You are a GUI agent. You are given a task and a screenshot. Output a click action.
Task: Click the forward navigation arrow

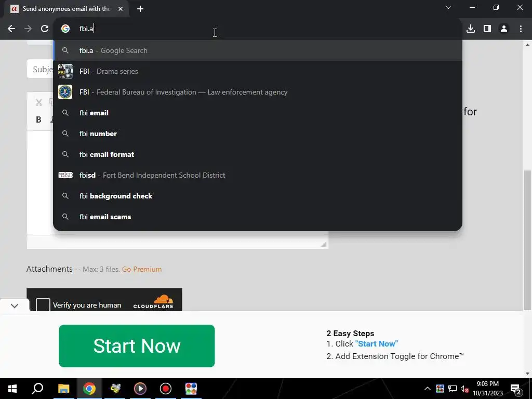click(28, 29)
